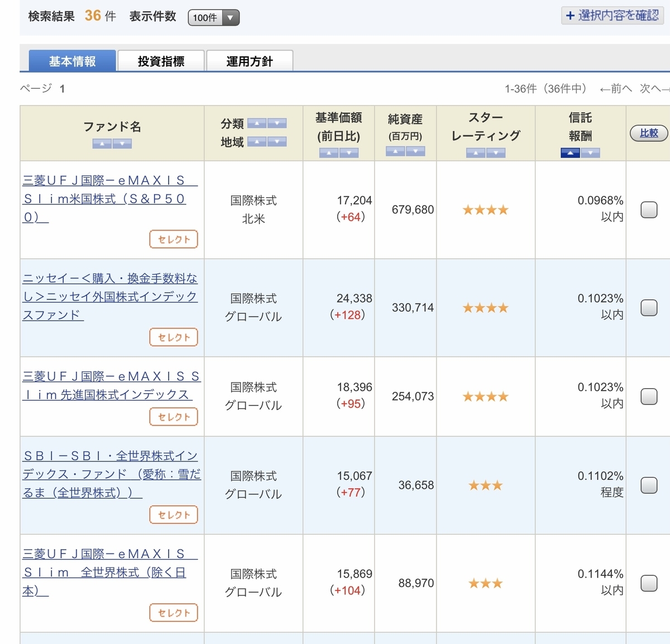Viewport: 670px width, 644px height.
Task: Open the 表示件数 100件 dropdown
Action: click(214, 18)
